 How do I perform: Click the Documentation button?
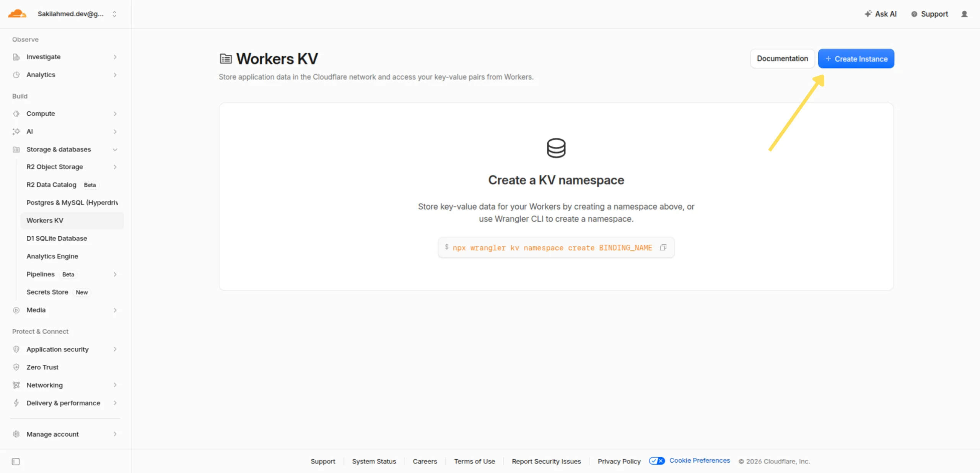pos(782,59)
